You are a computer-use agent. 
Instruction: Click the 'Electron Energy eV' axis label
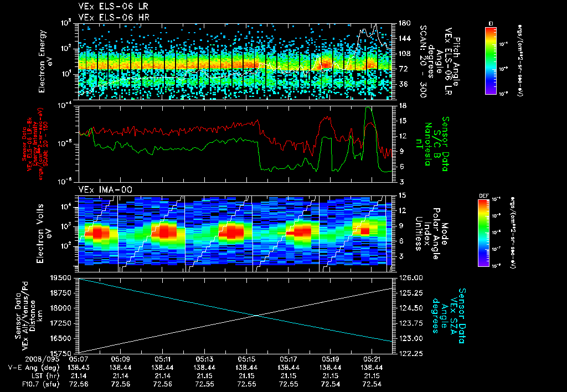pyautogui.click(x=47, y=61)
